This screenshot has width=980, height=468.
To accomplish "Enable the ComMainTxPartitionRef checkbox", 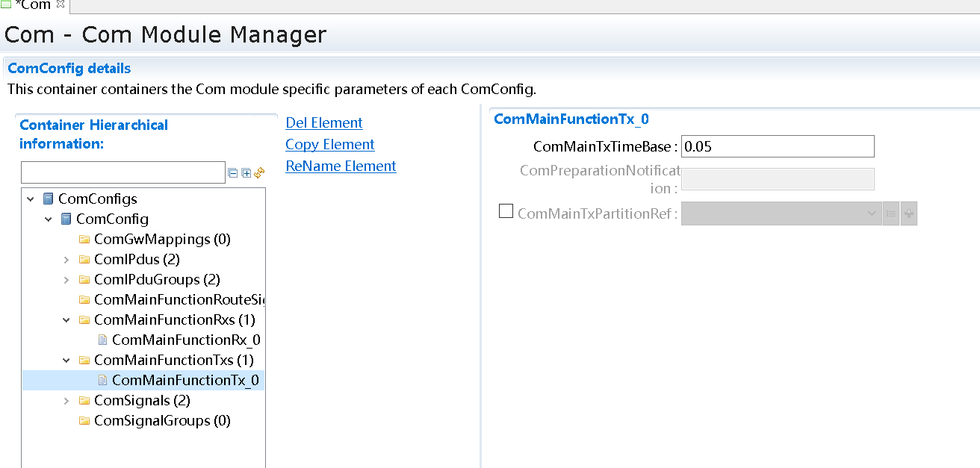I will (506, 212).
